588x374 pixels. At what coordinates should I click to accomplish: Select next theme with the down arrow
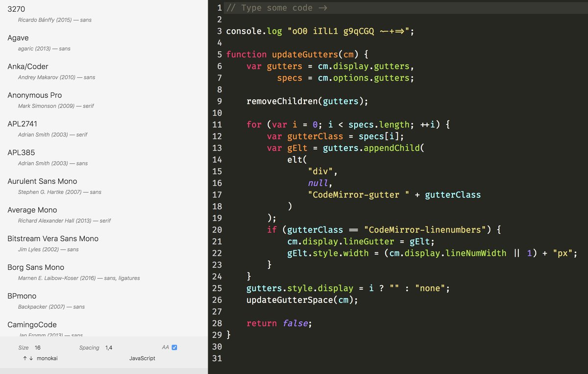click(x=31, y=358)
